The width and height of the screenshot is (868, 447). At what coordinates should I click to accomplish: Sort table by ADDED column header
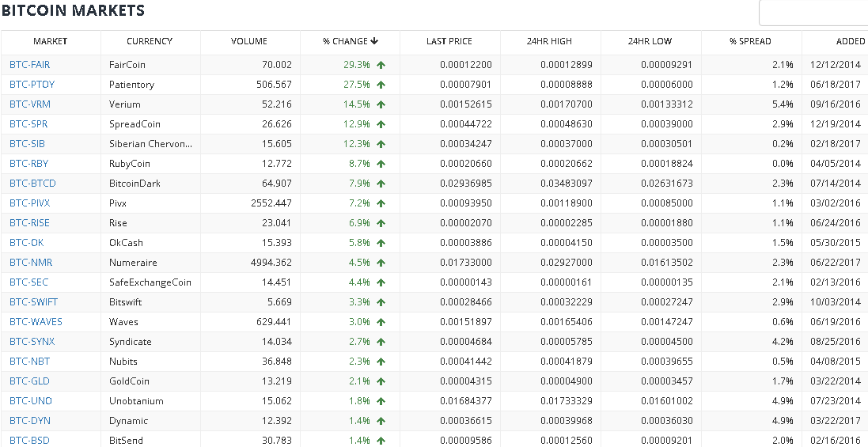point(851,41)
